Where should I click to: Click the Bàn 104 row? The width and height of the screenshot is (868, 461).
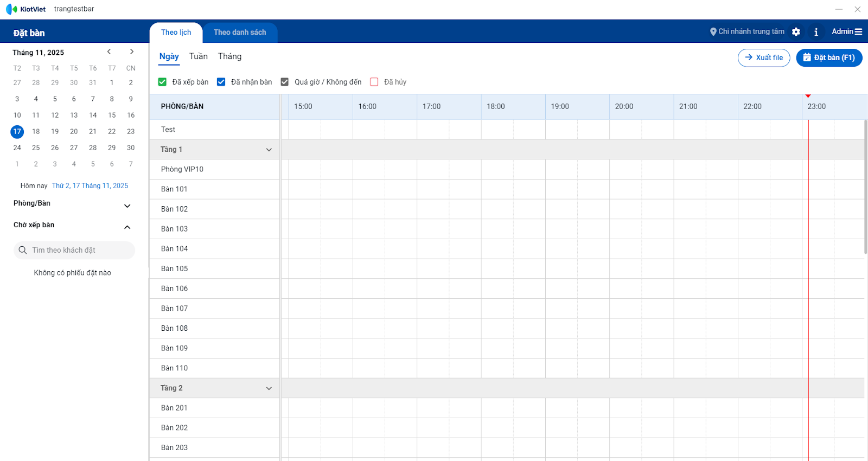click(x=214, y=249)
